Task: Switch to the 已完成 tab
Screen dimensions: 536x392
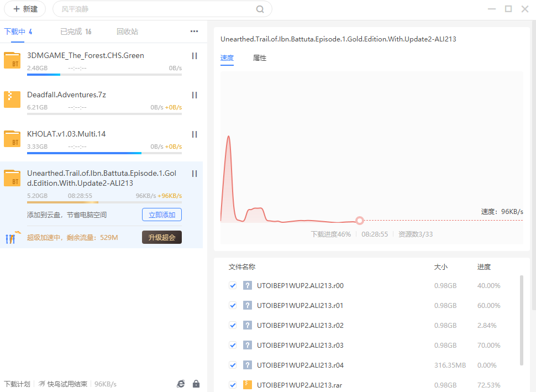Action: pyautogui.click(x=76, y=32)
